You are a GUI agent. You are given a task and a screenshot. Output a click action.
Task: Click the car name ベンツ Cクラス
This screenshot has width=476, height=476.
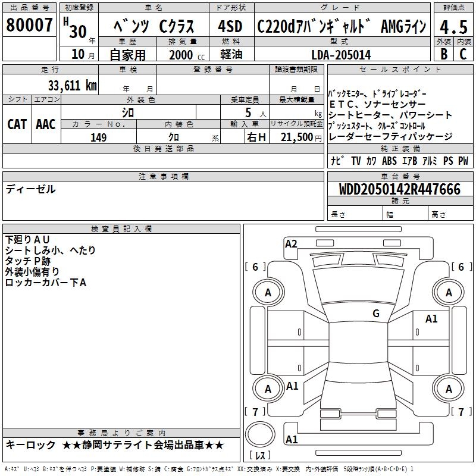click(x=154, y=26)
